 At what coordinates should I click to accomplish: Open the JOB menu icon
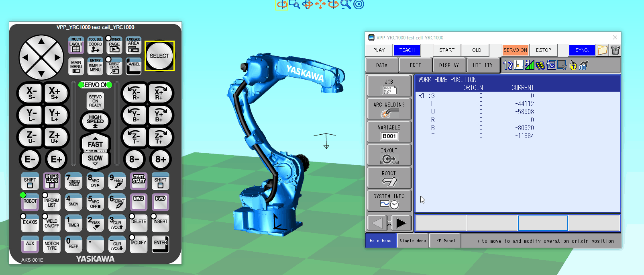(x=389, y=86)
